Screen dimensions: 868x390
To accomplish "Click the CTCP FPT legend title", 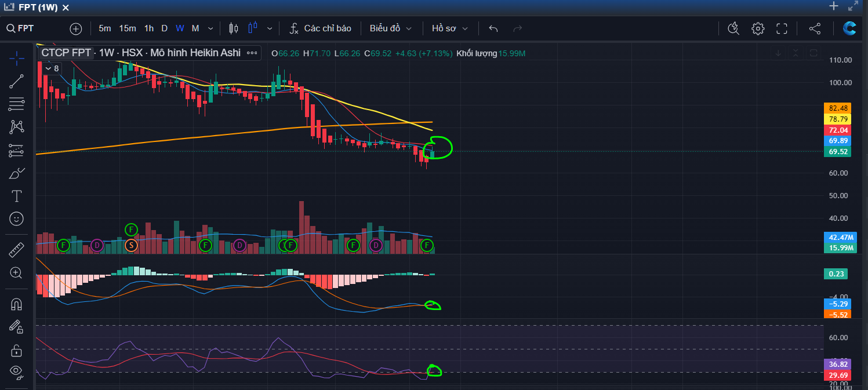I will tap(66, 53).
